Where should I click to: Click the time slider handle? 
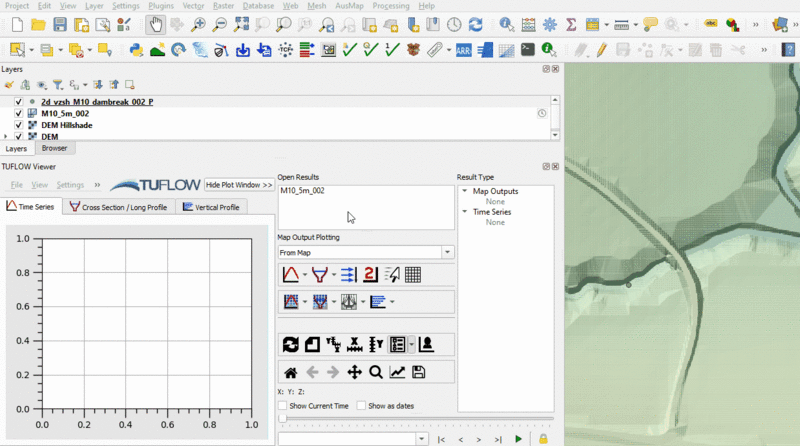[x=282, y=419]
